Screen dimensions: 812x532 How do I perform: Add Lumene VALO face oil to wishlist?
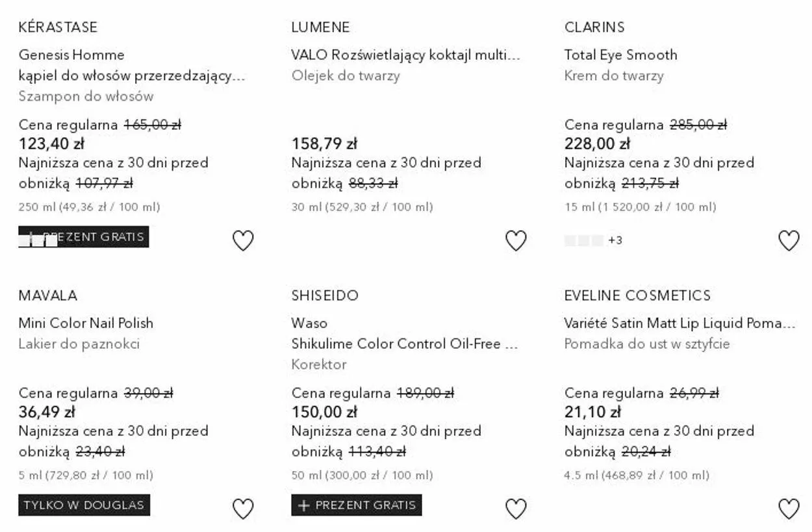pyautogui.click(x=516, y=241)
